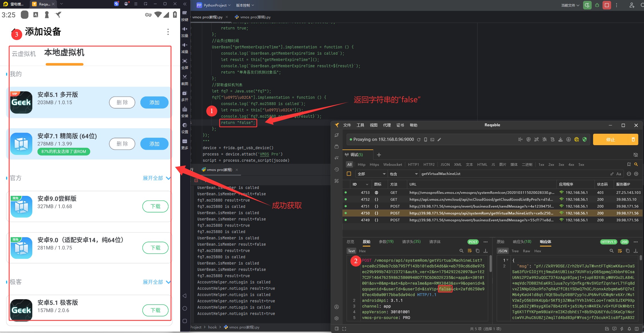Click the refresh icon next to proxy address
Screen dimensions: 644x333
(x=419, y=139)
